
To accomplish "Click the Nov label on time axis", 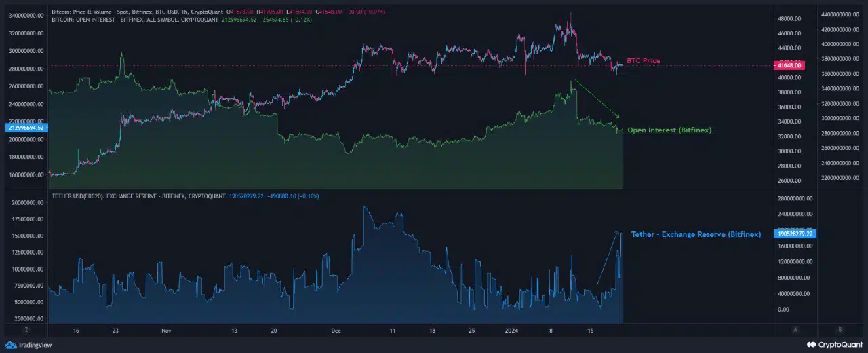I will point(167,330).
